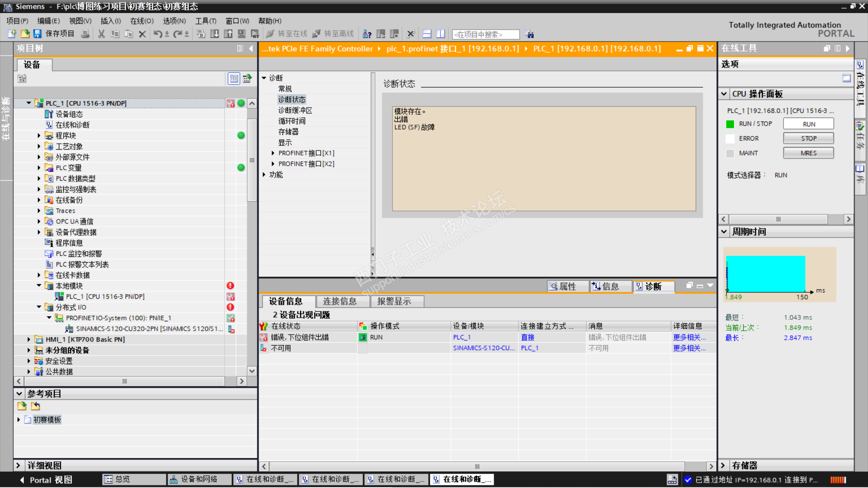Click the Cut scissors icon

[101, 34]
